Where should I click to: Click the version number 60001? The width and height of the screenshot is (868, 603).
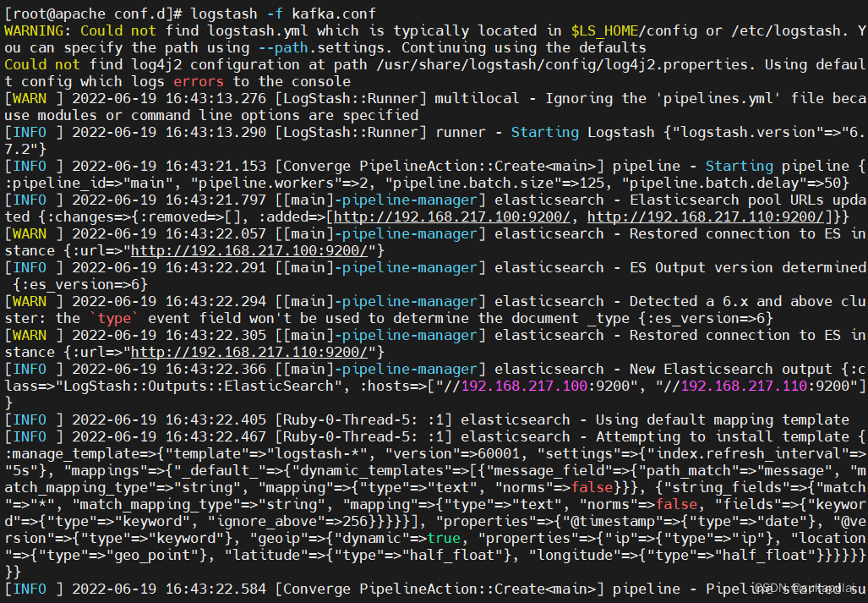click(498, 453)
